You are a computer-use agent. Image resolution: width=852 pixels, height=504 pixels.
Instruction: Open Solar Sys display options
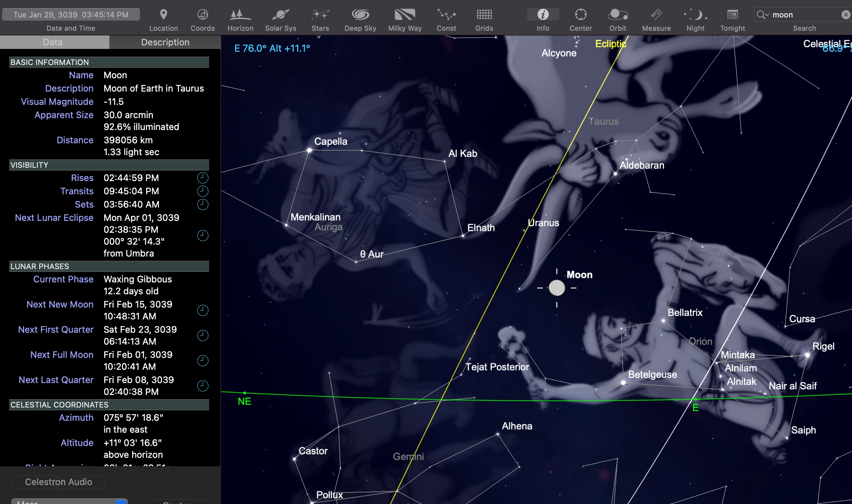[x=280, y=15]
